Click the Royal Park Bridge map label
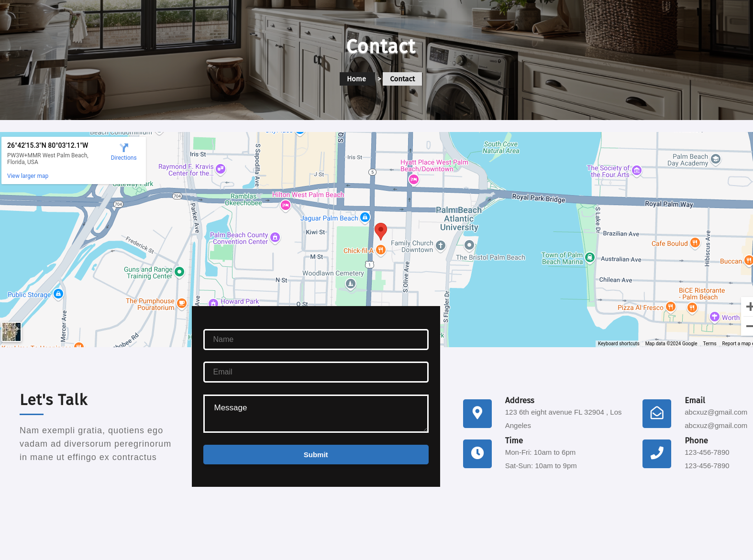Screen dimensions: 753x560 [539, 198]
